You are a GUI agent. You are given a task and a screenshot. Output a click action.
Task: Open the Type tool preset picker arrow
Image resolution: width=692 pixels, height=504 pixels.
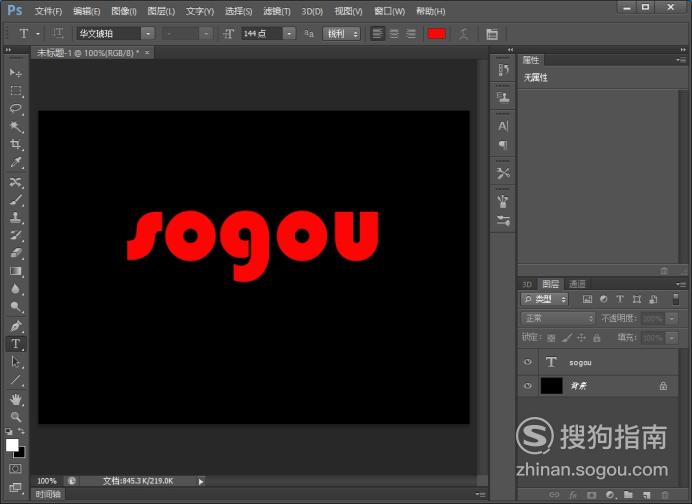[38, 34]
